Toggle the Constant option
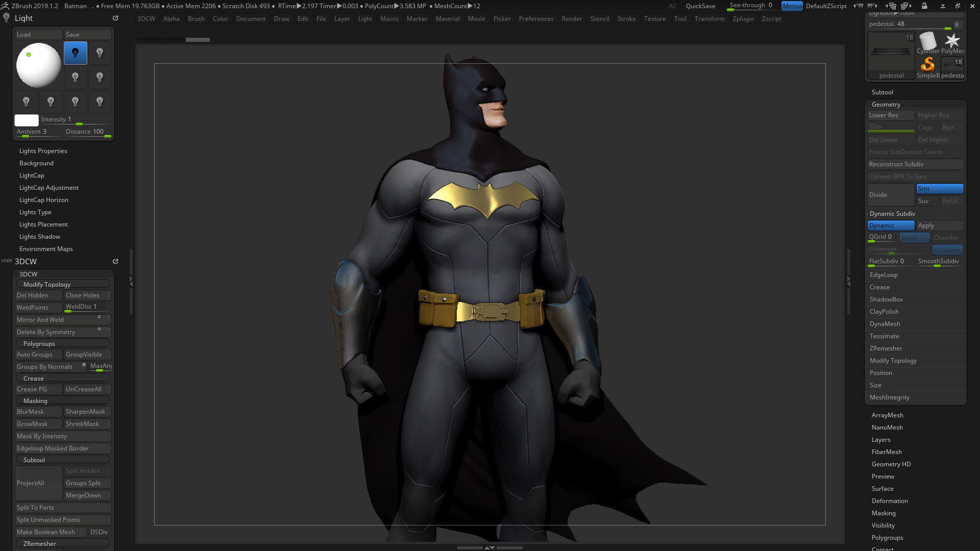 pos(947,250)
